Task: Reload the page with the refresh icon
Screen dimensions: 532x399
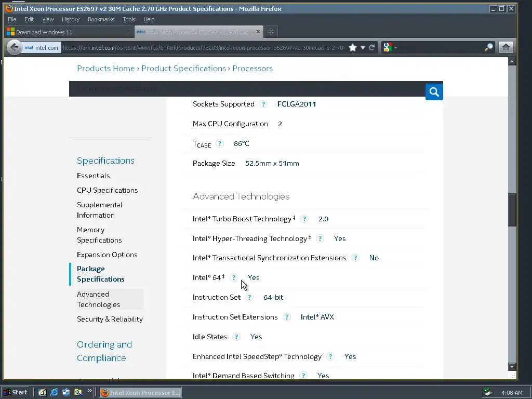Action: 372,47
